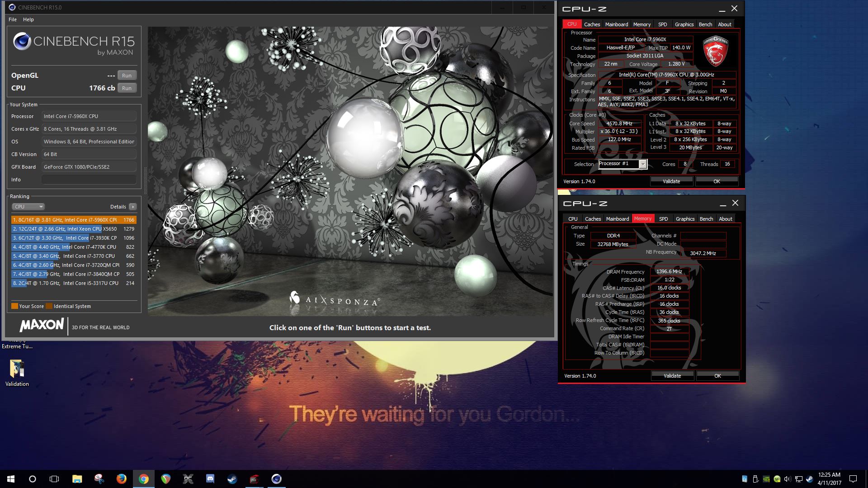Run the CPU benchmark in Cinebench
This screenshot has width=868, height=488.
(x=127, y=88)
